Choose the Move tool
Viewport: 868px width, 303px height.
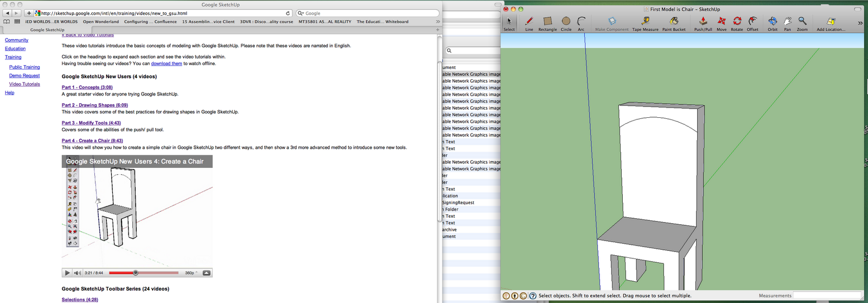[x=722, y=23]
